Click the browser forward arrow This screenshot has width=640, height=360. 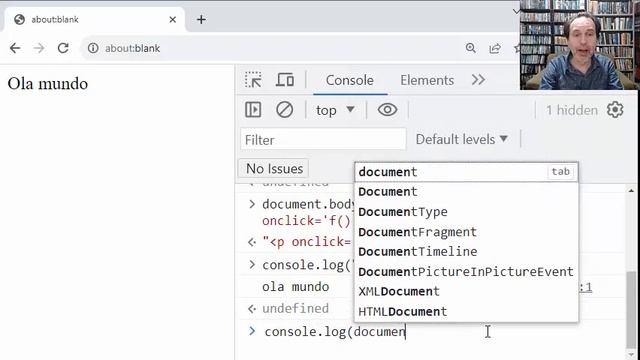point(39,48)
